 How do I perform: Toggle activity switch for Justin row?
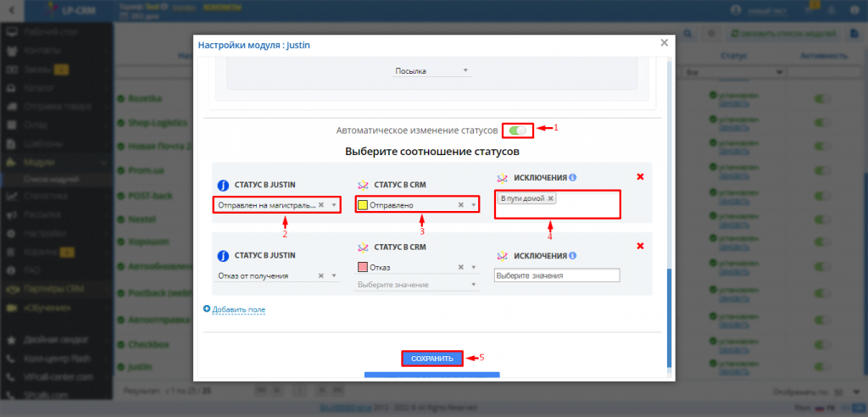(824, 367)
